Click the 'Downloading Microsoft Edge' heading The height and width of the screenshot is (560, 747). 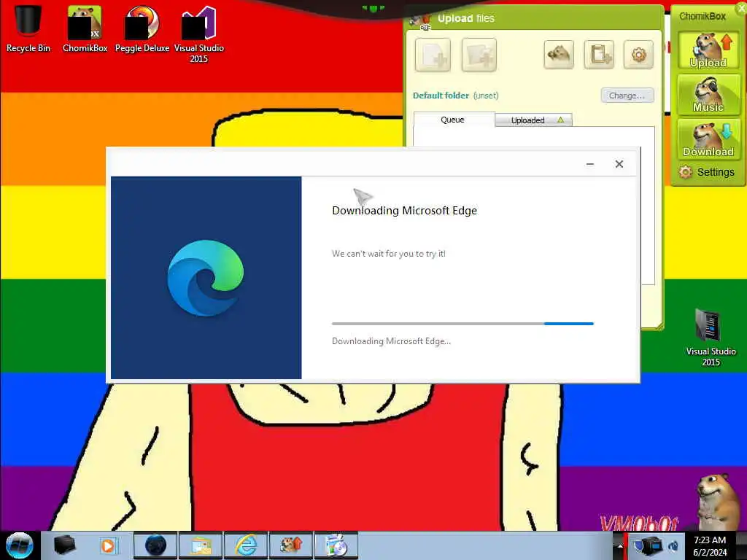click(404, 211)
